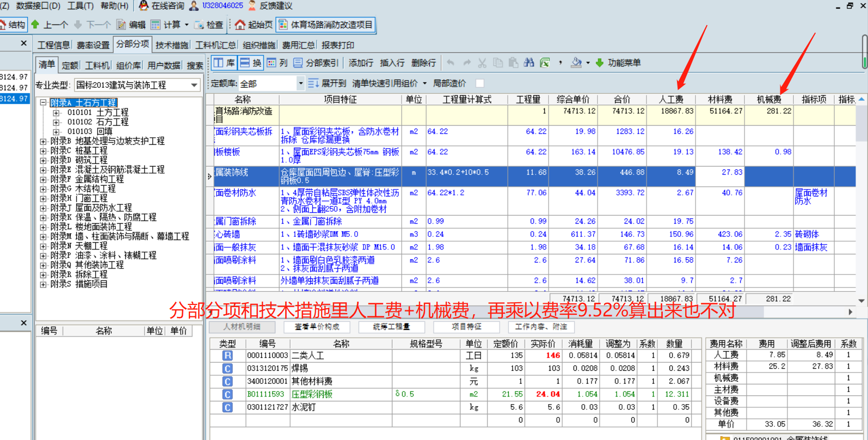Toggle the 局部造价 checkbox
Image resolution: width=868 pixels, height=440 pixels.
[x=479, y=83]
